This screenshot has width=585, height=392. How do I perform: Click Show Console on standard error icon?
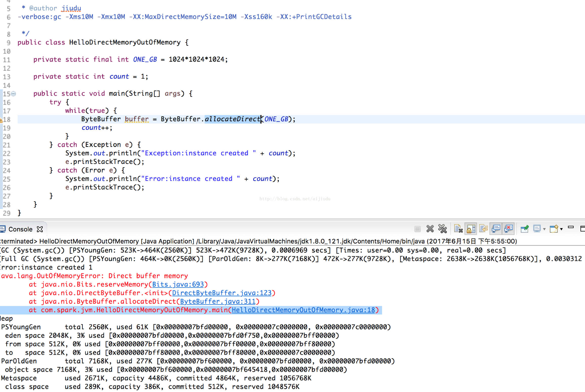tap(509, 229)
